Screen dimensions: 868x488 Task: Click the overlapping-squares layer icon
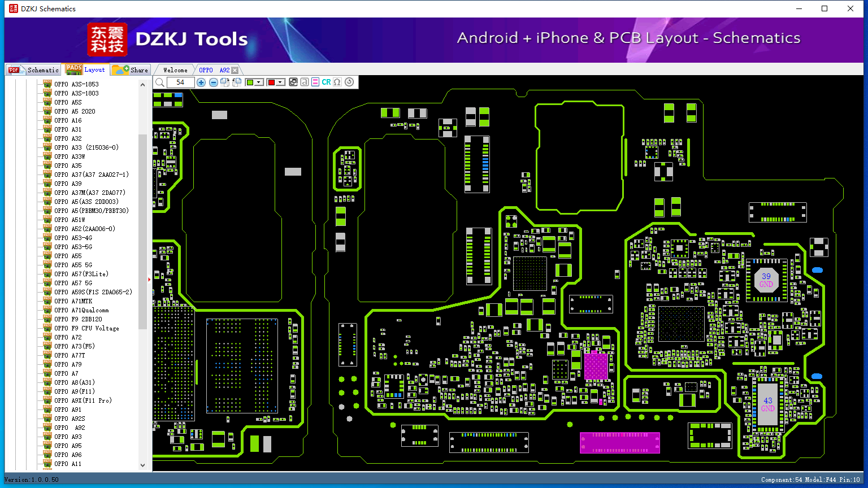(x=293, y=82)
